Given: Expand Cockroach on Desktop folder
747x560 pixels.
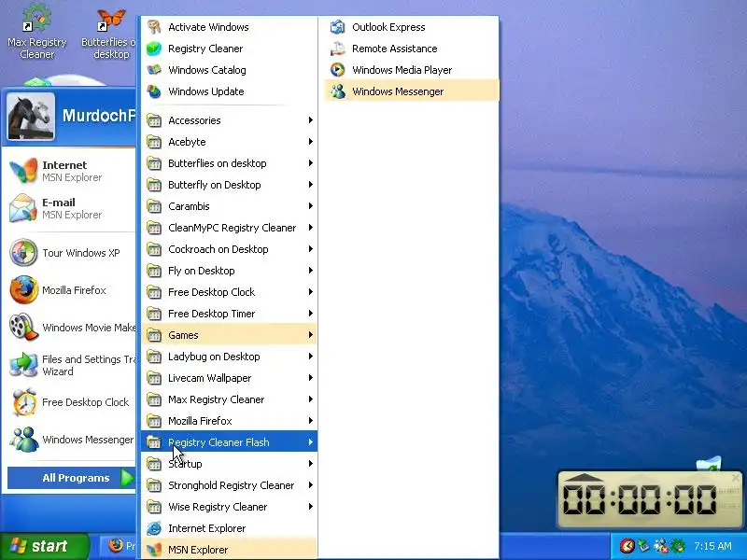Looking at the screenshot, I should (229, 248).
